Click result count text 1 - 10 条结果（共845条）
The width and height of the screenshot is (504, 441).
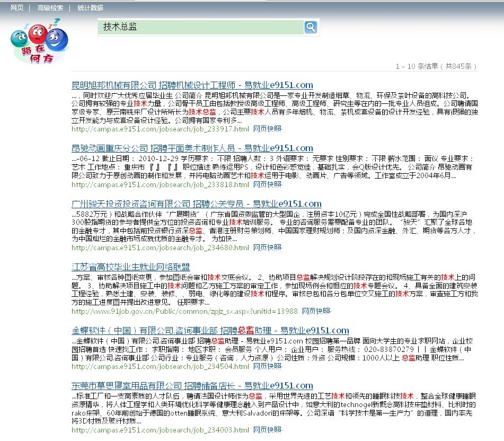coord(436,67)
